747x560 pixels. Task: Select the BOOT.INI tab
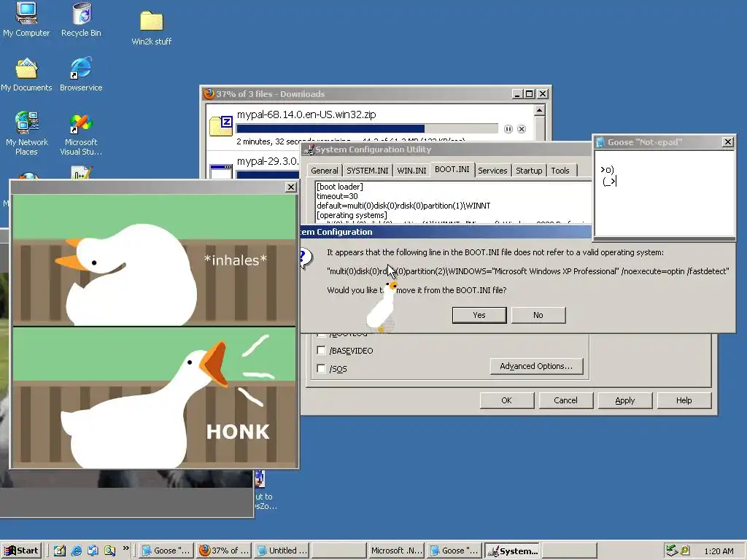(452, 169)
